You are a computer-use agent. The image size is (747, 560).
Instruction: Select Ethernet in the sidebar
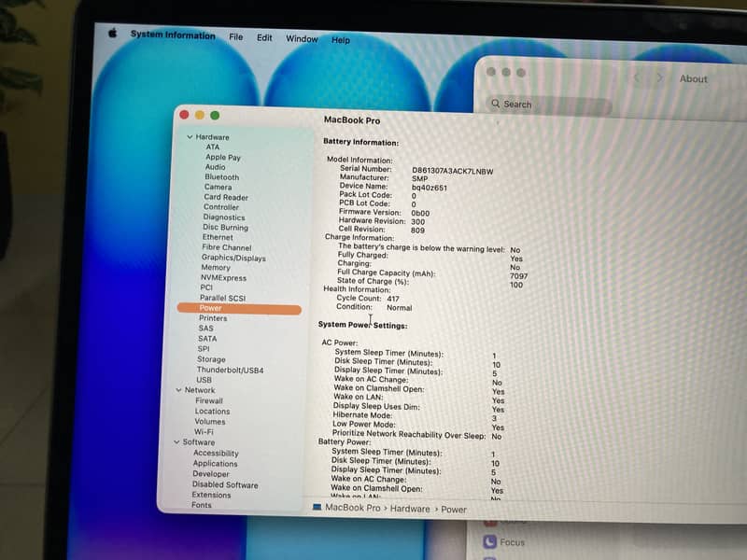pyautogui.click(x=218, y=237)
